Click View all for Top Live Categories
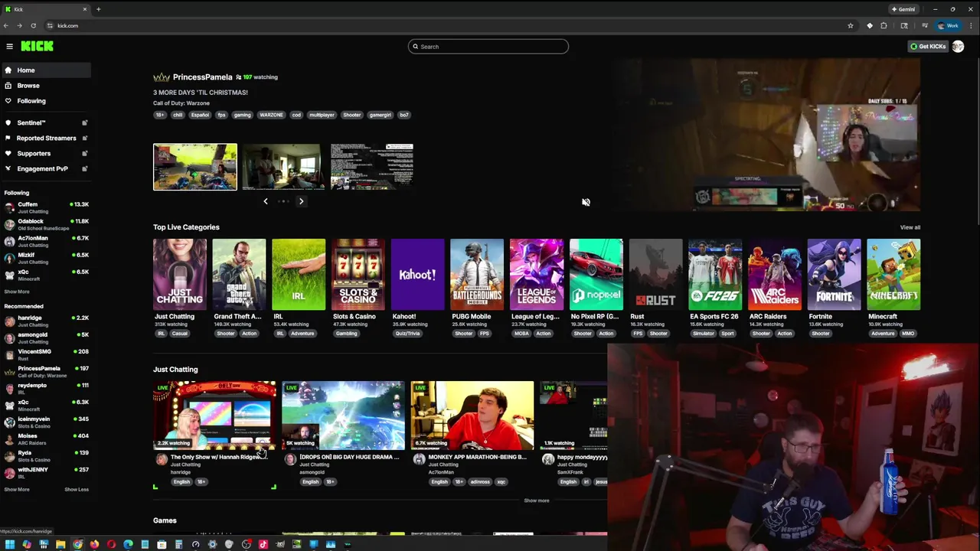This screenshot has width=980, height=551. 910,227
